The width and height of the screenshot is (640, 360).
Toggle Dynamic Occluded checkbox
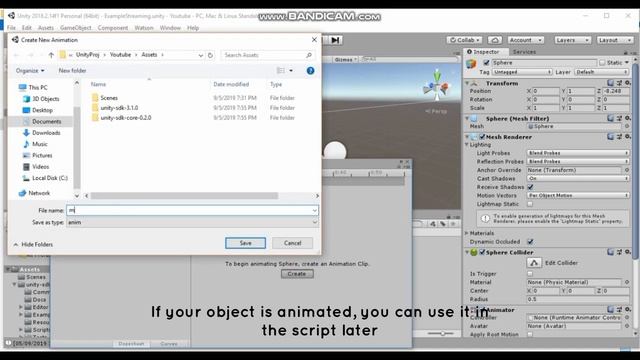530,242
